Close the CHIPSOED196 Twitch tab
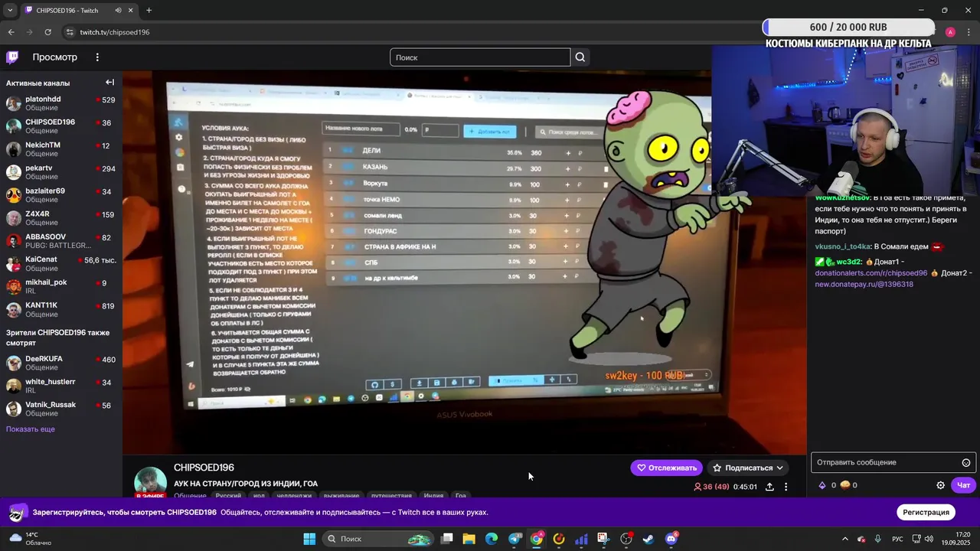Screen dimensions: 980x551 [x=132, y=11]
